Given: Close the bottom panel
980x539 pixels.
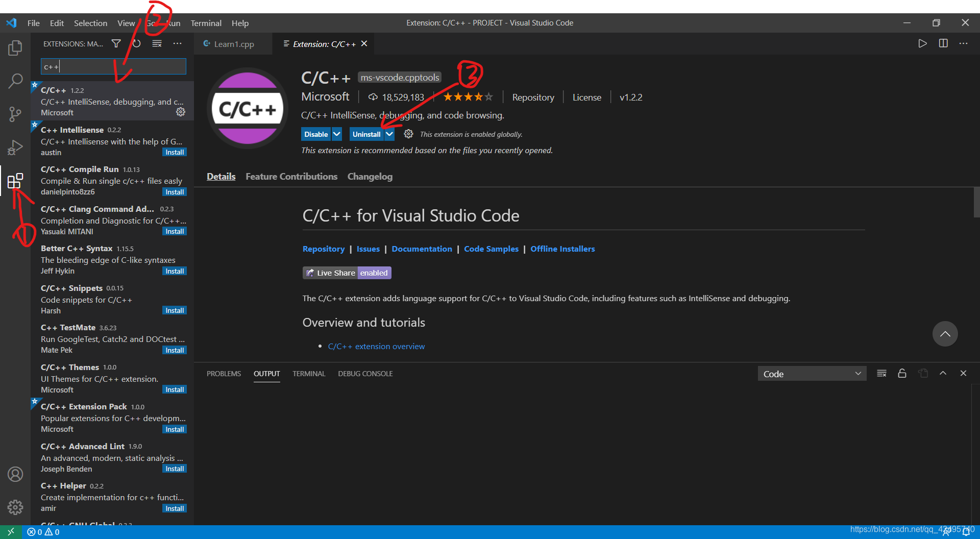Looking at the screenshot, I should click(963, 374).
